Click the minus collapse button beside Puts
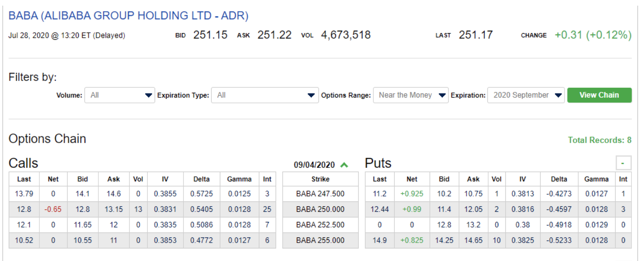This screenshot has width=644, height=261. [623, 163]
